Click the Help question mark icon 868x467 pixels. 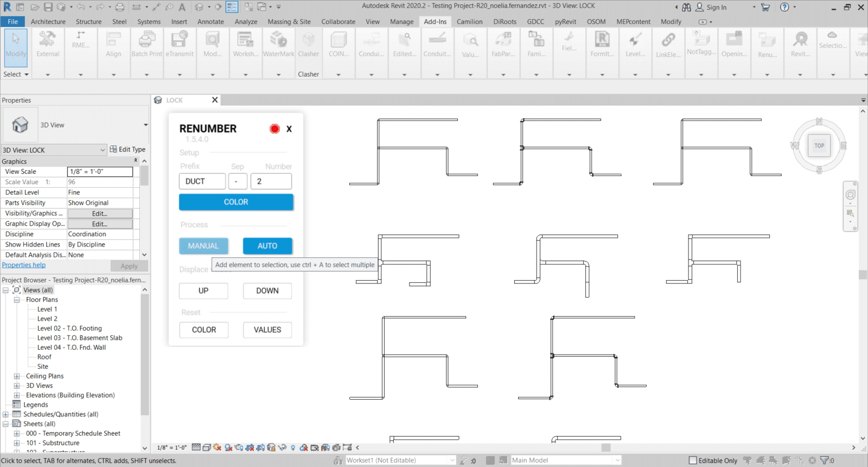784,7
